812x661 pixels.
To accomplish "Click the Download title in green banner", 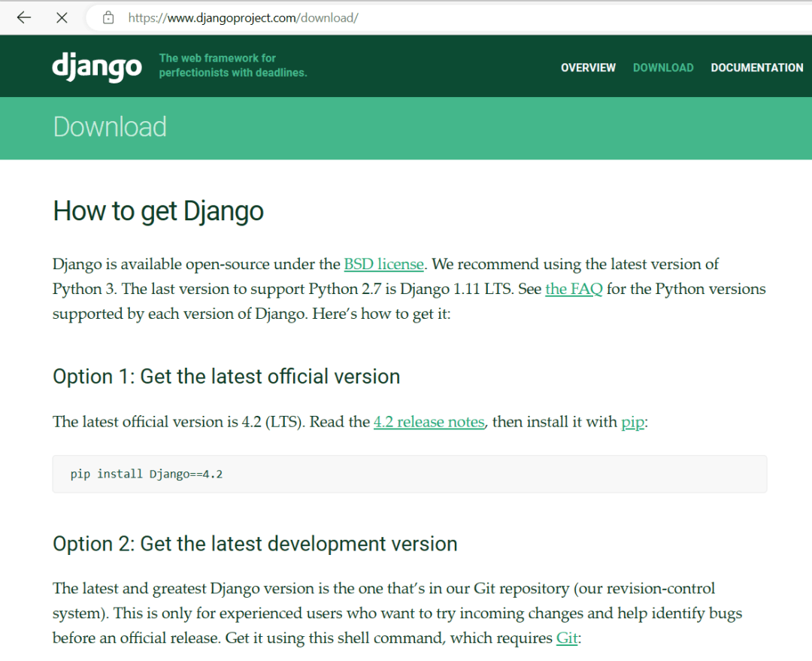I will (x=110, y=126).
